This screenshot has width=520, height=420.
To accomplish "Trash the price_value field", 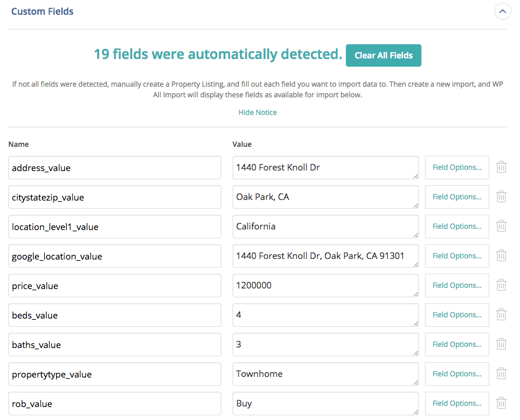I will pyautogui.click(x=501, y=285).
